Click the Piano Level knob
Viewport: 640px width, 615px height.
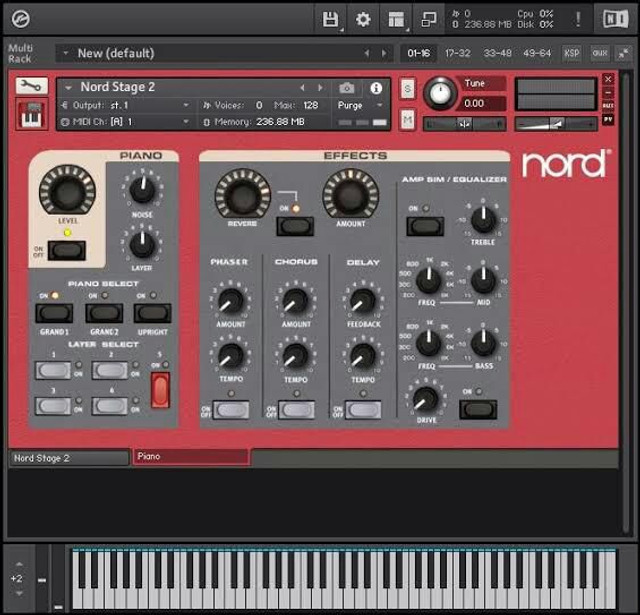click(67, 191)
